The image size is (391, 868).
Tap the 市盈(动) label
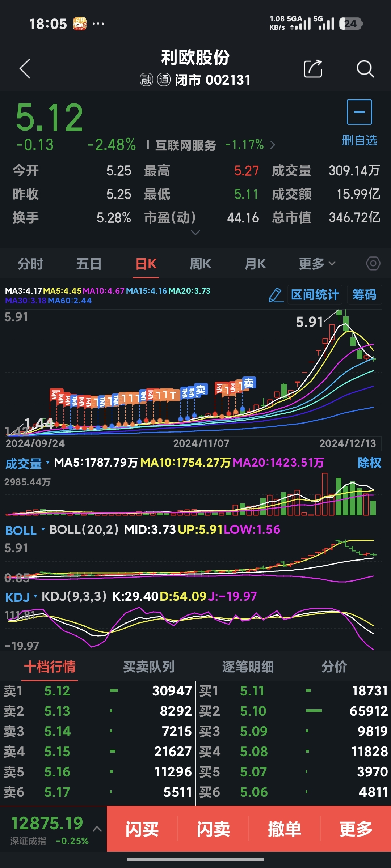click(x=170, y=218)
